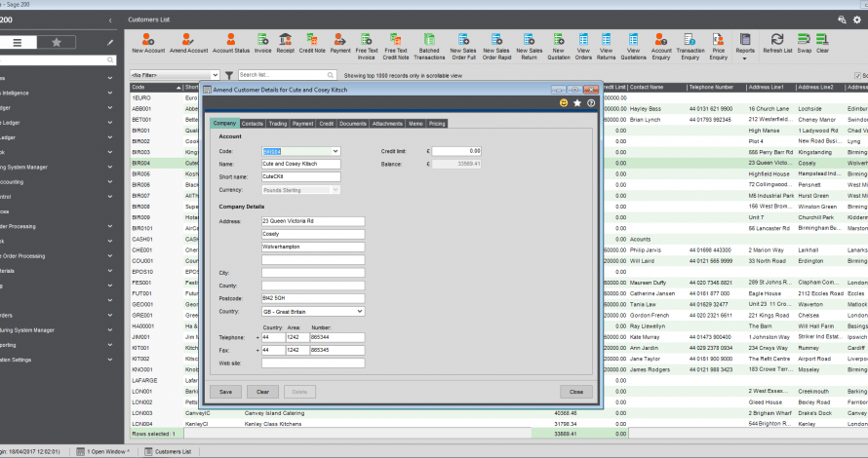Image resolution: width=868 pixels, height=458 pixels.
Task: Open the Country dropdown
Action: 359,312
